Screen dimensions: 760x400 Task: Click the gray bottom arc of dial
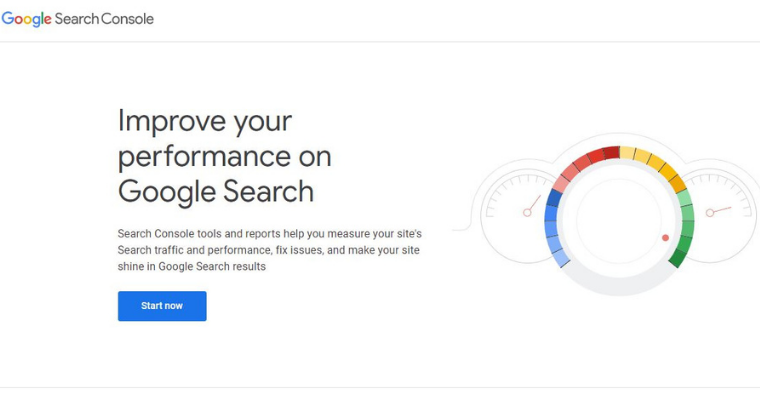pyautogui.click(x=619, y=284)
